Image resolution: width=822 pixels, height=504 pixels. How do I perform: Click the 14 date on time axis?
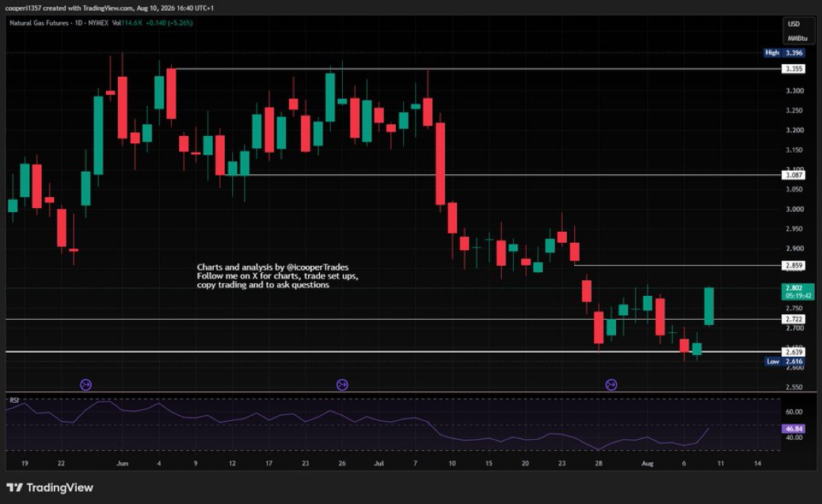(x=758, y=463)
